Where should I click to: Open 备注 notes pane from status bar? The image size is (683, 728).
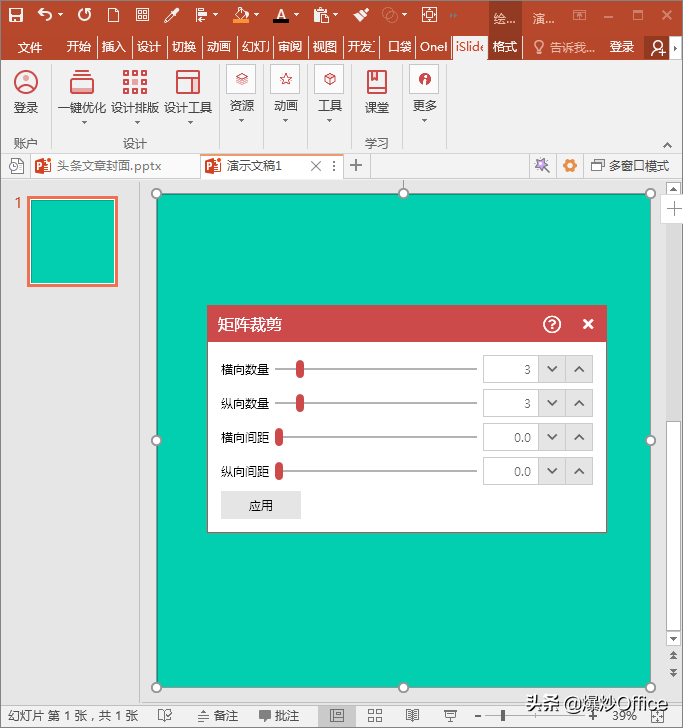pyautogui.click(x=218, y=715)
